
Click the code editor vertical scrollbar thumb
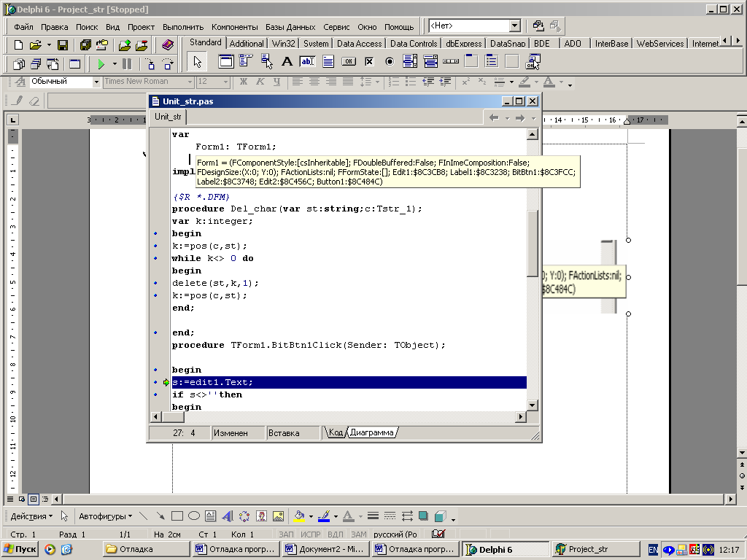[x=533, y=244]
